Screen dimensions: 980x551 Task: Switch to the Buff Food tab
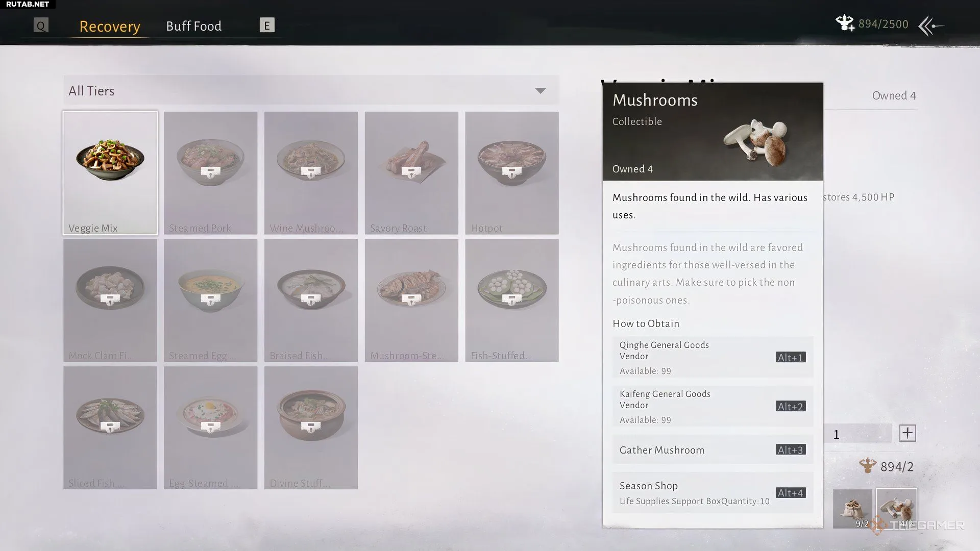coord(193,26)
